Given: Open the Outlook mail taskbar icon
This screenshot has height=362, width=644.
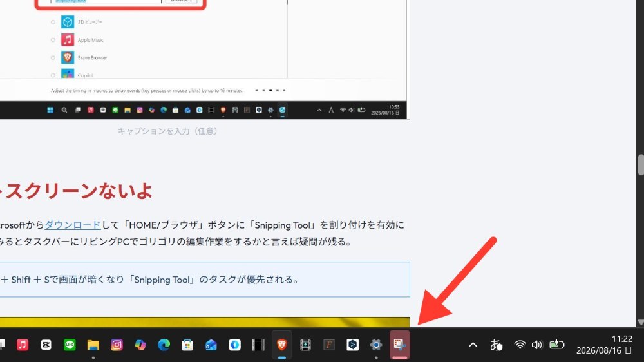Looking at the screenshot, I should 211,345.
